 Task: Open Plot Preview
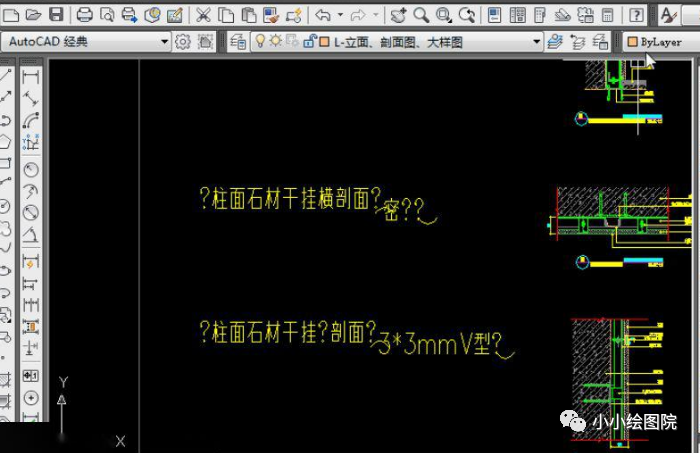(x=107, y=16)
